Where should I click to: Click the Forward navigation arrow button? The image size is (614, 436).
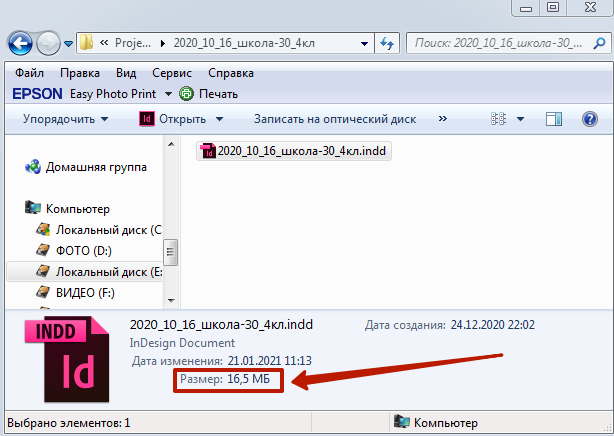coord(49,43)
